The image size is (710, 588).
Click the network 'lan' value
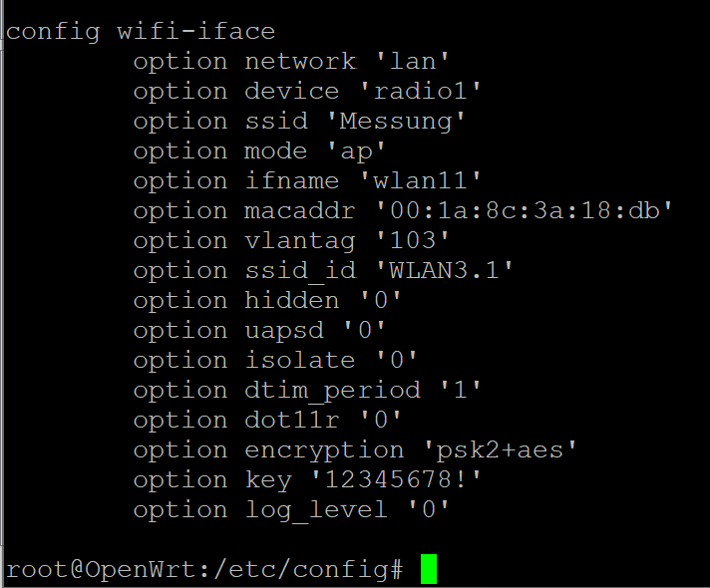click(413, 61)
